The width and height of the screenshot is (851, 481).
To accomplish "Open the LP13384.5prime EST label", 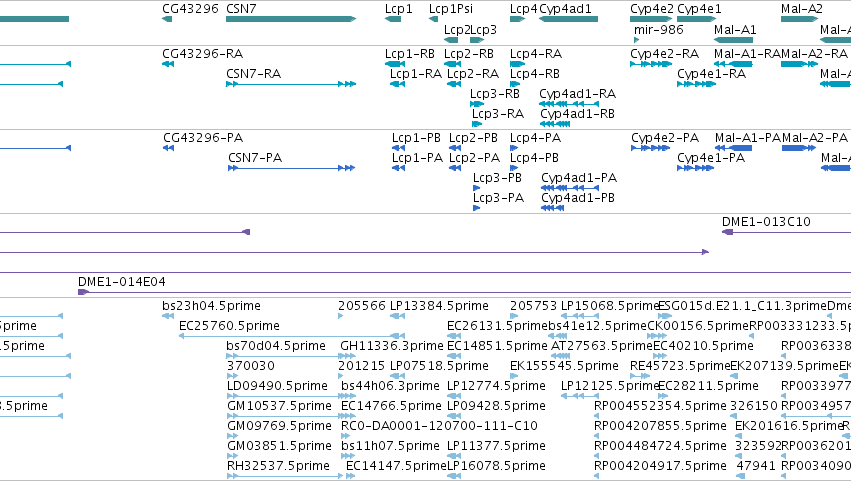I will coord(439,306).
